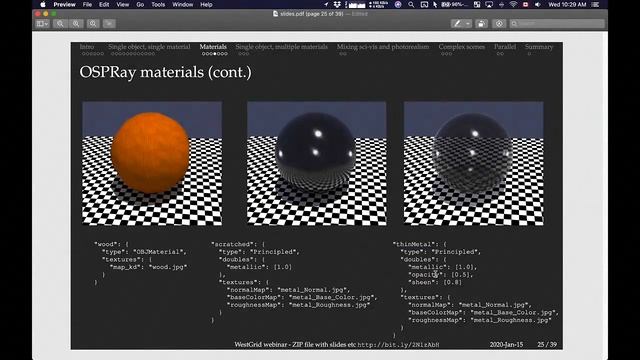Click '"metallic": [1.0]' under scratched

[259, 267]
